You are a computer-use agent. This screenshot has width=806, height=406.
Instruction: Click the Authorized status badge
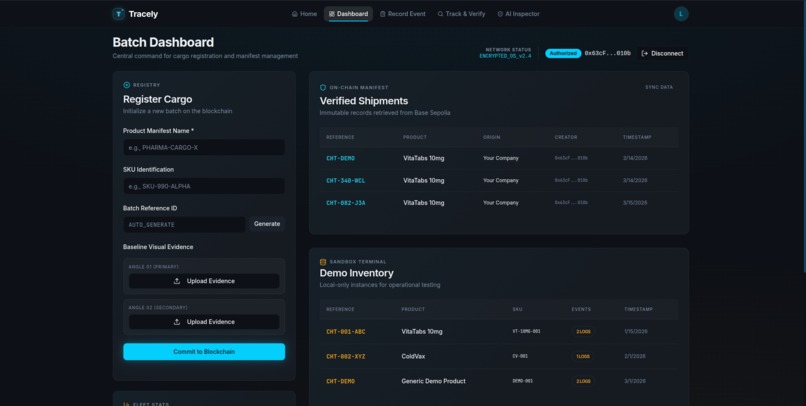(563, 53)
